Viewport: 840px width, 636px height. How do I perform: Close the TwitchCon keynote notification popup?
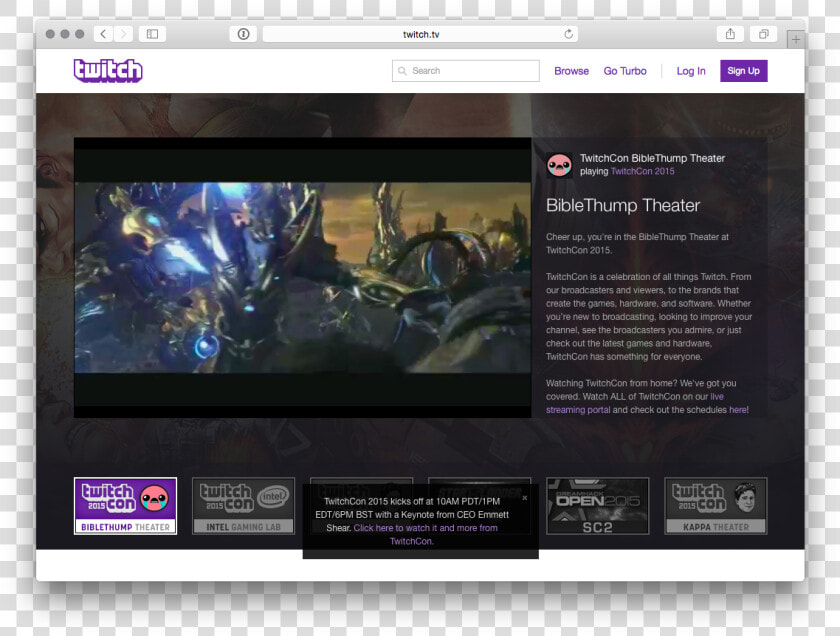(x=525, y=498)
